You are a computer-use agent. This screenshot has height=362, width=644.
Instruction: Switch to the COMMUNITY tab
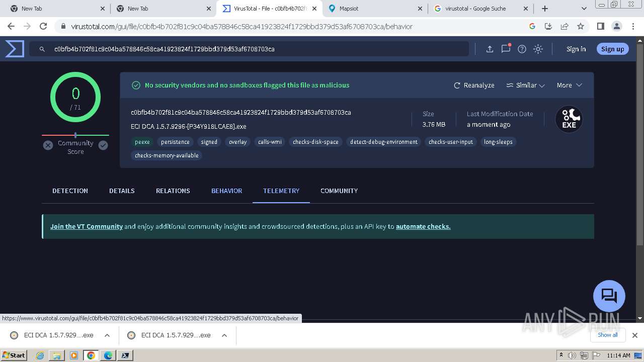click(339, 191)
